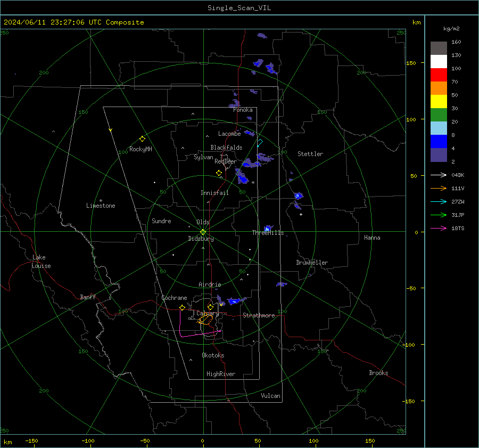This screenshot has height=448, width=479.
Task: Select the orange 50-70 color swatch
Action: tap(439, 88)
